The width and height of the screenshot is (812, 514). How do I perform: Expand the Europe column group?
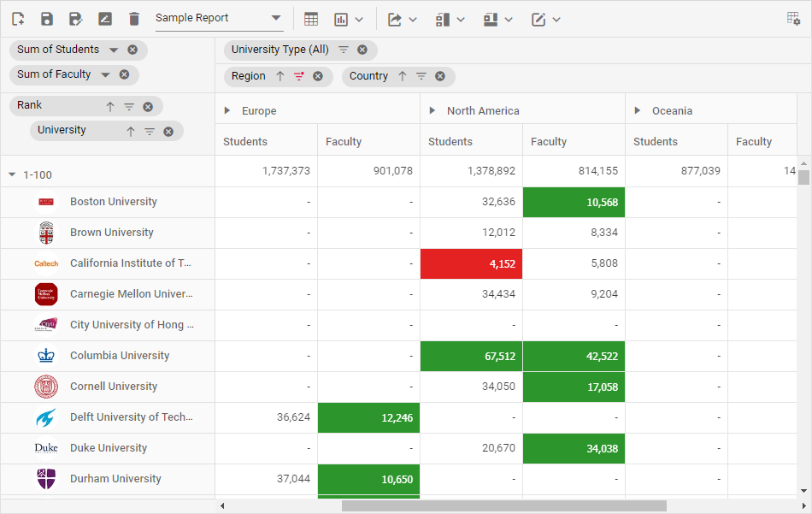pyautogui.click(x=227, y=109)
